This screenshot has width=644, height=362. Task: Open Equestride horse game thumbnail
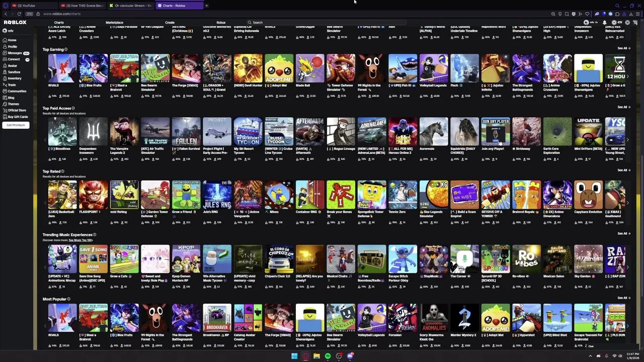[x=464, y=132]
